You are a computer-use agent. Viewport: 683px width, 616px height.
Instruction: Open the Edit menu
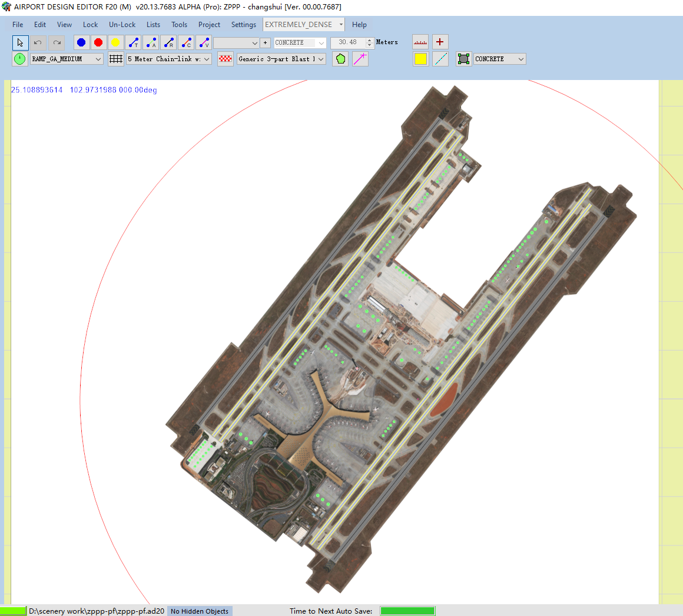(x=40, y=25)
